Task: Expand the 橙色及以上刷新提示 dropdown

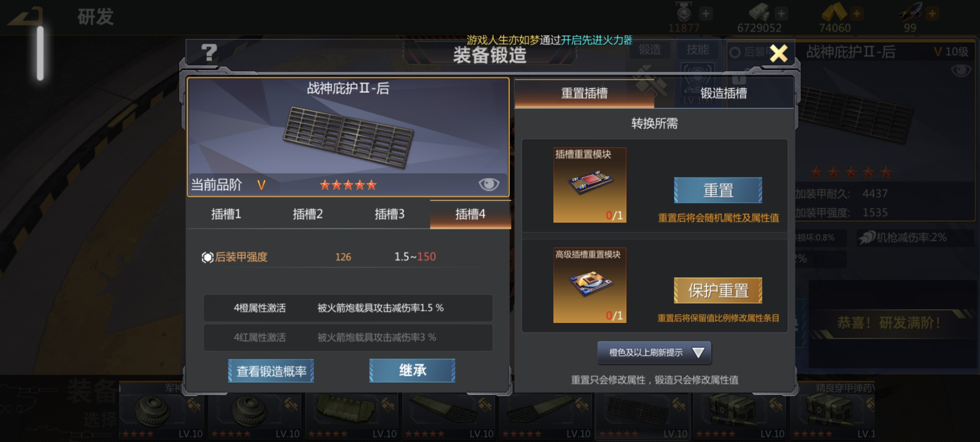Action: pyautogui.click(x=654, y=352)
